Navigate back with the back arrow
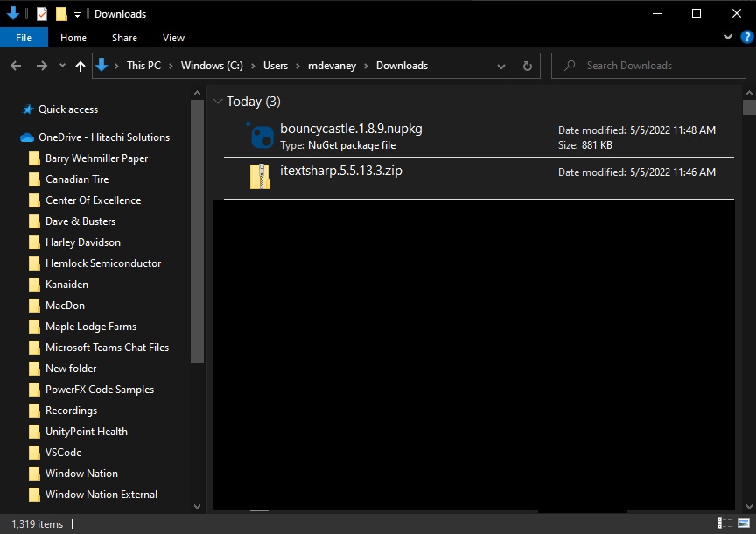The height and width of the screenshot is (534, 756). tap(16, 66)
